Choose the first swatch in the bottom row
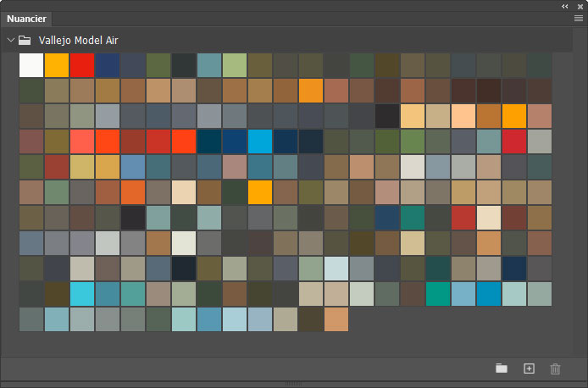 click(x=31, y=319)
